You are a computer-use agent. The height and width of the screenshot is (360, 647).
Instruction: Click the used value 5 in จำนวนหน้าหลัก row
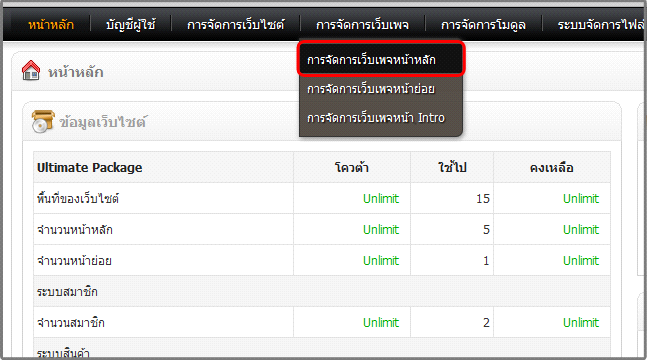click(486, 230)
